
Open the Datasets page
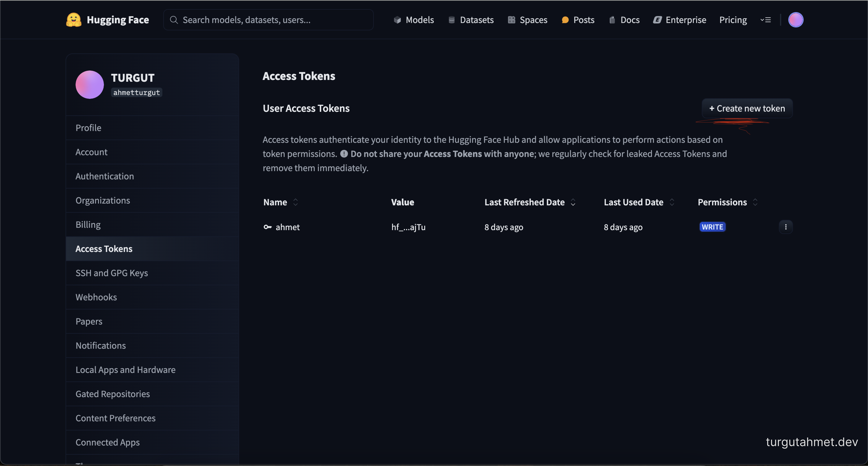471,20
